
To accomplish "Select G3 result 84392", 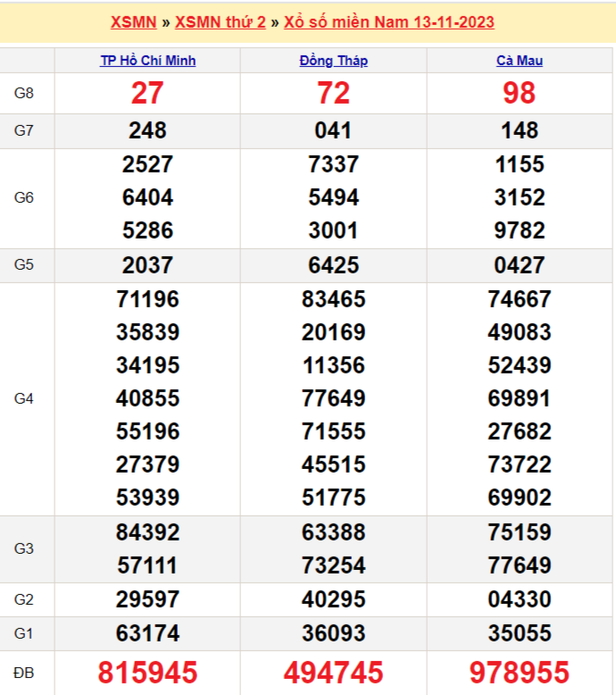I will coord(147,532).
